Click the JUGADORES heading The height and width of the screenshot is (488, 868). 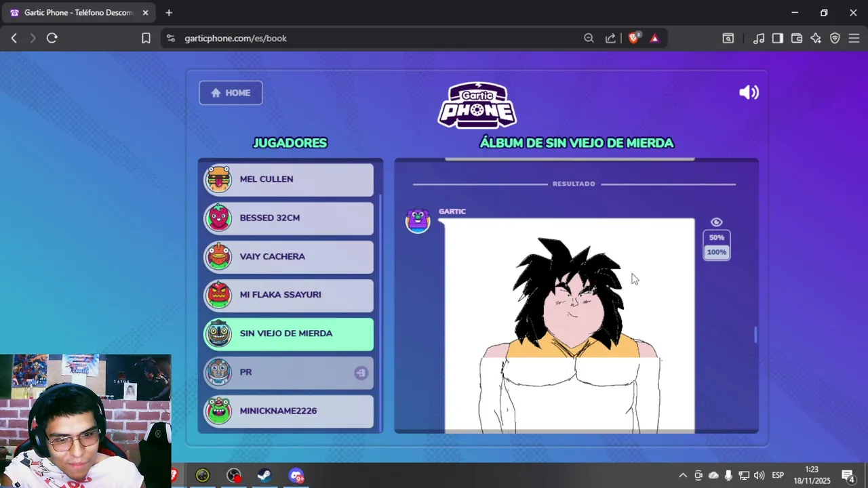point(290,143)
